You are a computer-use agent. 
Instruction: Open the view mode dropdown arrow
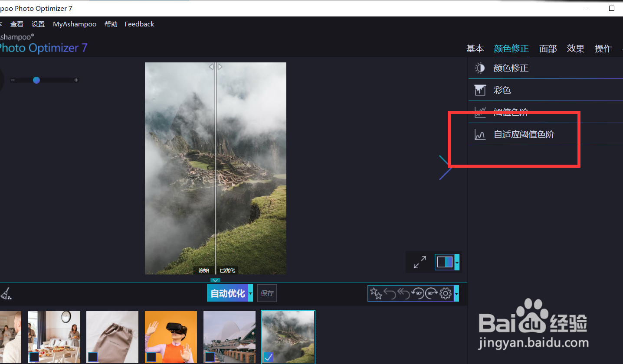click(x=457, y=262)
